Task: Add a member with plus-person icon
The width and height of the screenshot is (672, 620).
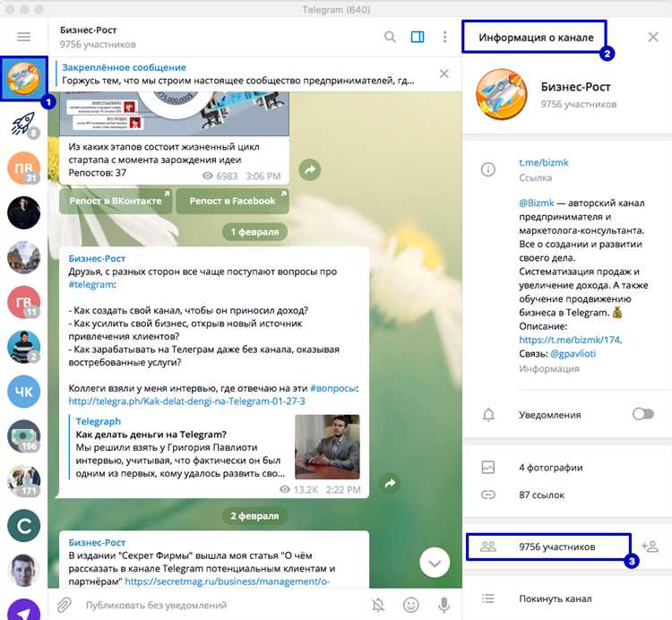Action: click(650, 547)
